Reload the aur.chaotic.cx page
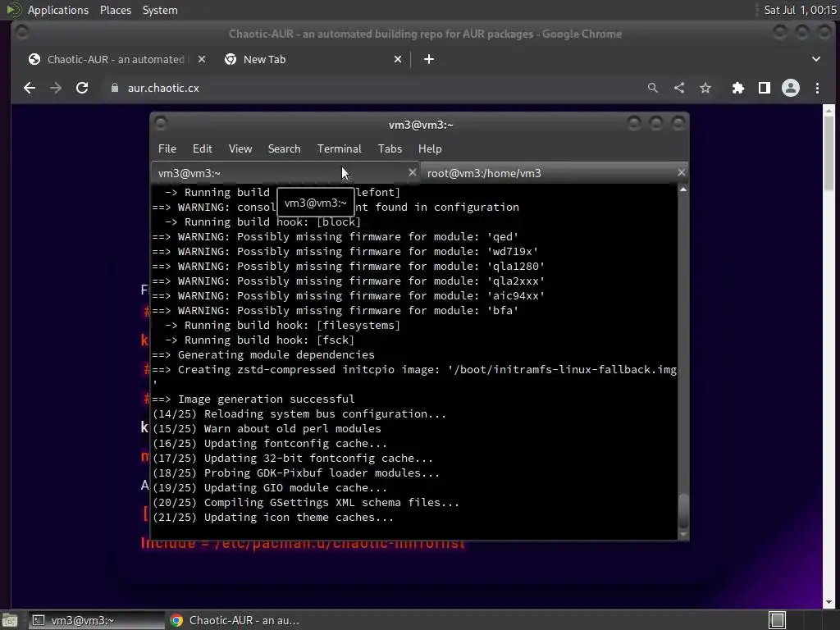 (x=82, y=88)
